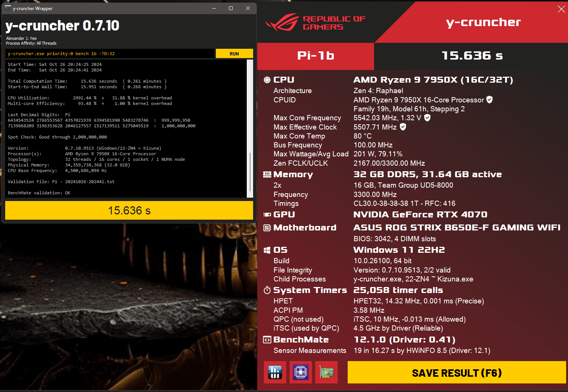
Task: Click 'AMD Ryzen 9 7950X (16C/32T)' heading
Action: click(433, 80)
